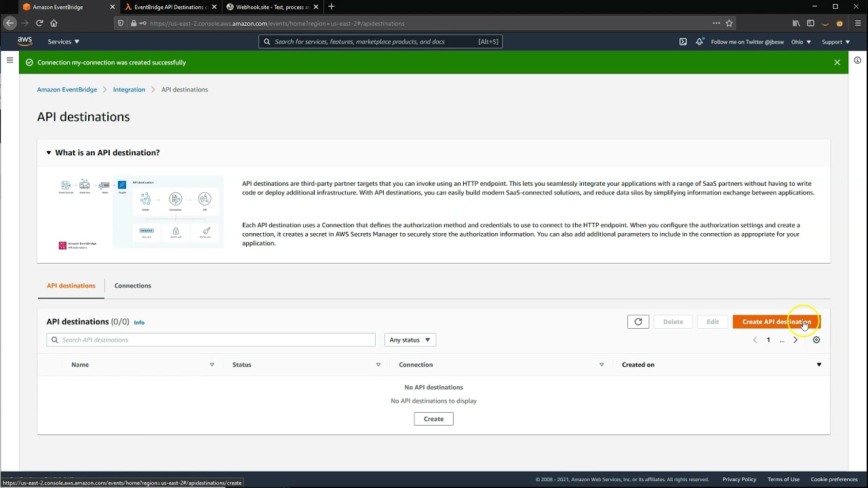
Task: Focus the AWS services search box
Action: pyautogui.click(x=380, y=42)
